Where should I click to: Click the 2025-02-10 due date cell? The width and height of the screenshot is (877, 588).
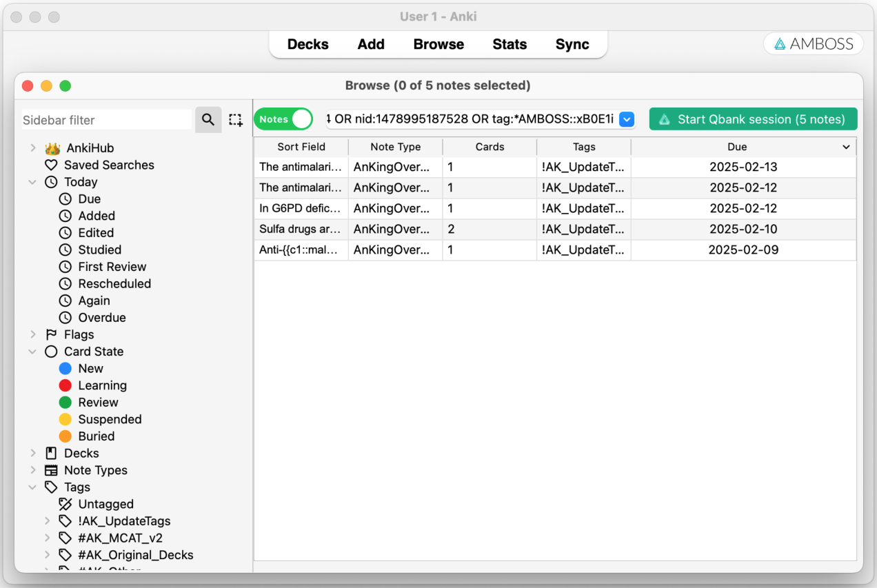coord(743,229)
